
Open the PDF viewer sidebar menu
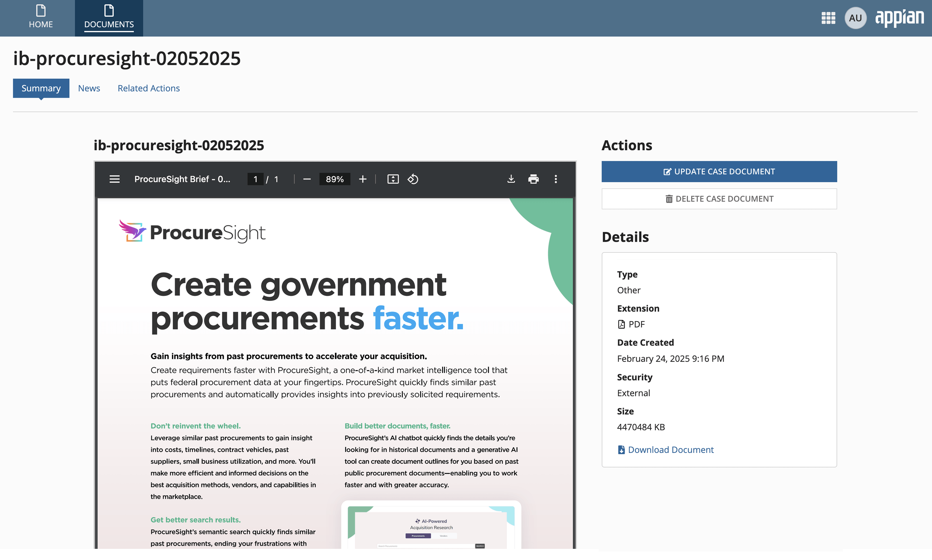[x=114, y=179]
